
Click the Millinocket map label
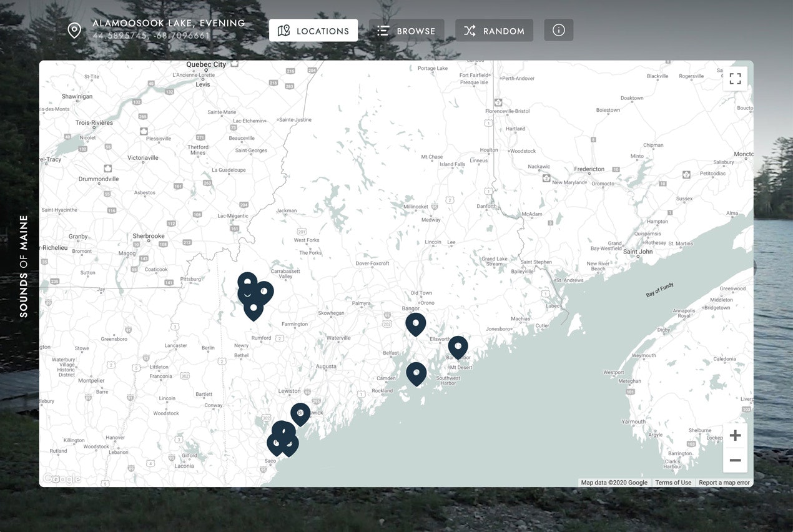pos(416,207)
